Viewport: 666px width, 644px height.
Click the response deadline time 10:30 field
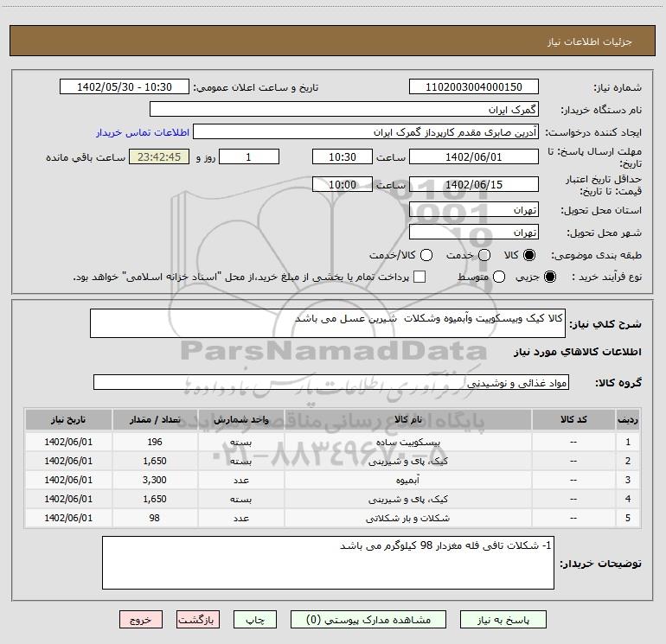coord(343,156)
